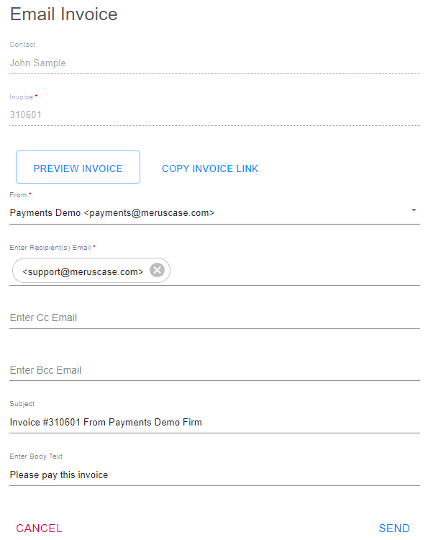The width and height of the screenshot is (428, 540).
Task: Cancel the Email Invoice dialog
Action: tap(39, 528)
